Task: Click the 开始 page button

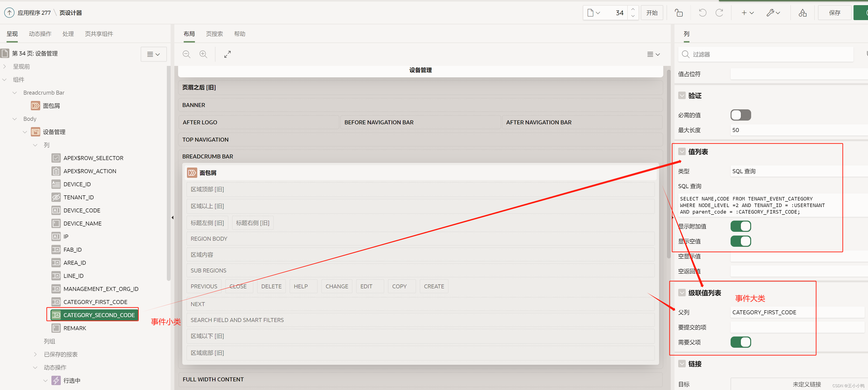Action: [x=652, y=13]
